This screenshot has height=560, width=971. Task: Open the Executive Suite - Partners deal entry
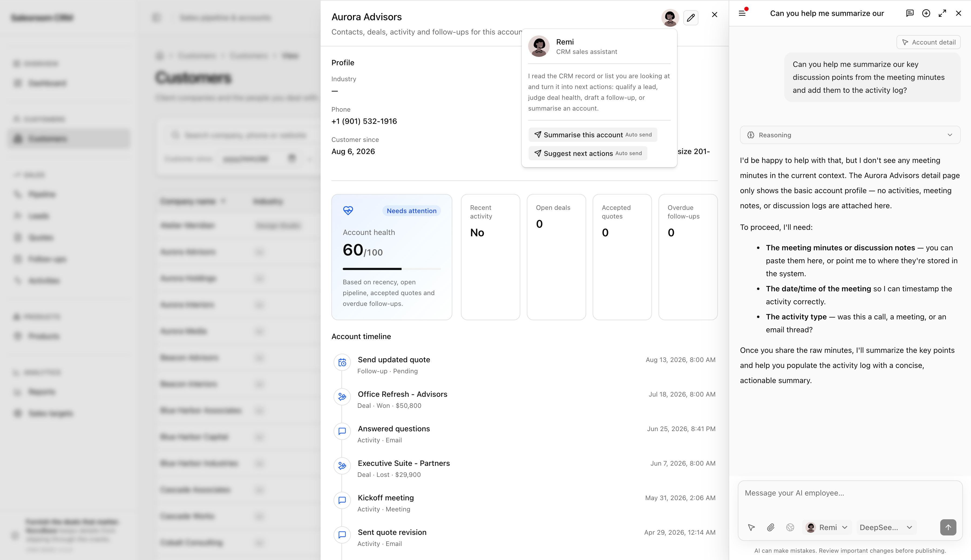[403, 463]
